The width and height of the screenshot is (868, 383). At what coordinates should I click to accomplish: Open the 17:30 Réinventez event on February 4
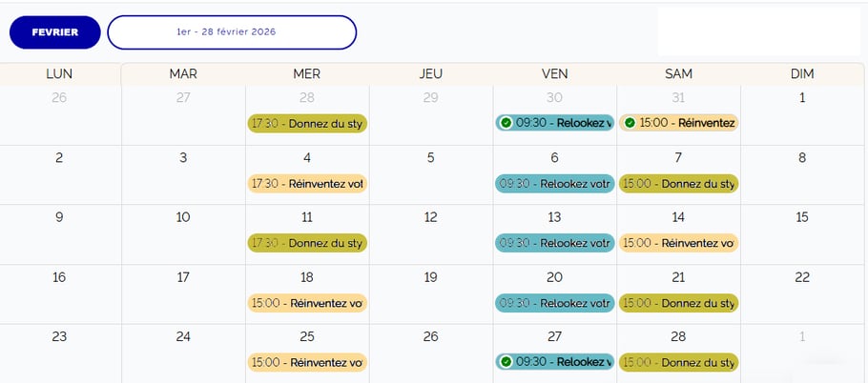click(x=307, y=183)
